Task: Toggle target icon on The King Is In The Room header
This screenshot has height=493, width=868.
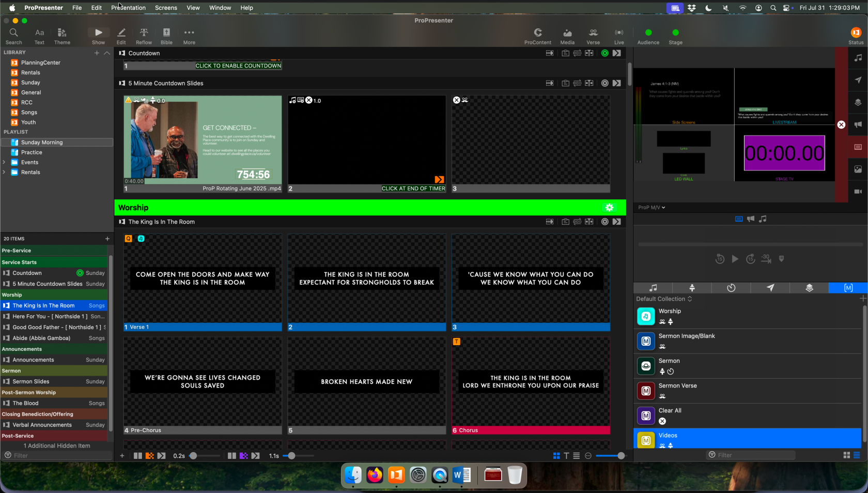Action: pyautogui.click(x=605, y=222)
